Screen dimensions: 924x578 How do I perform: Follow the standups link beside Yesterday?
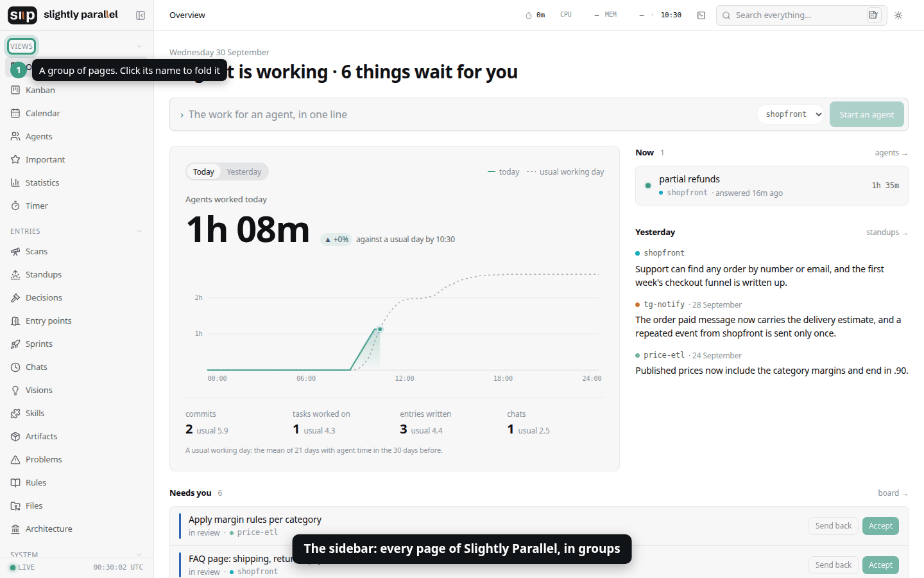point(887,232)
